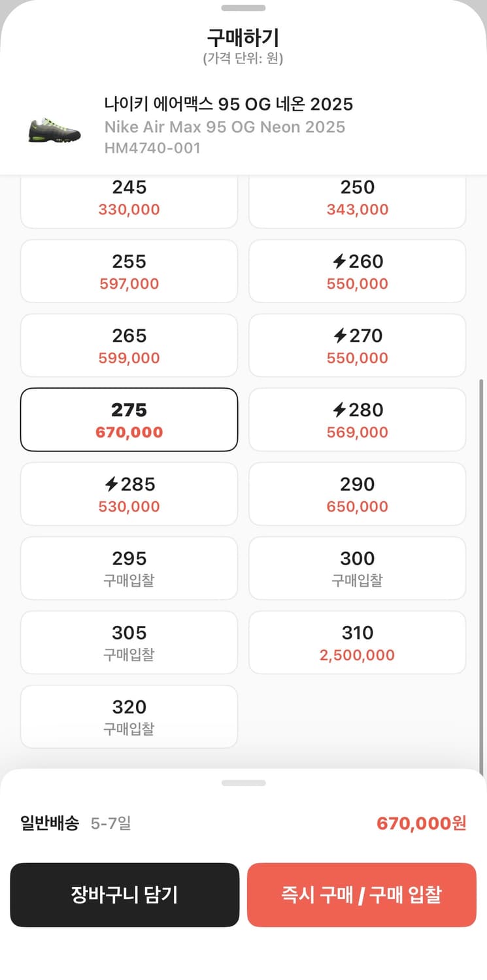Image resolution: width=487 pixels, height=980 pixels.
Task: Choose size 300 with 구매입찰 label
Action: [357, 568]
